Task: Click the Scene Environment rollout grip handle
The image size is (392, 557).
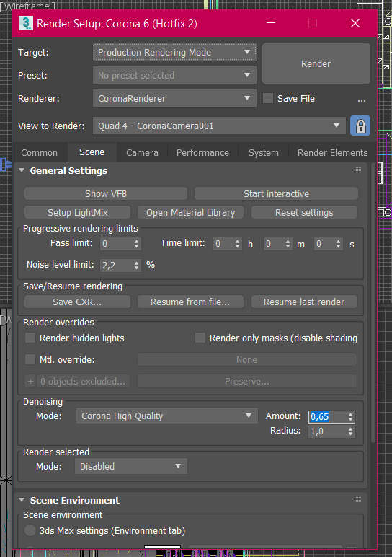Action: click(x=358, y=500)
